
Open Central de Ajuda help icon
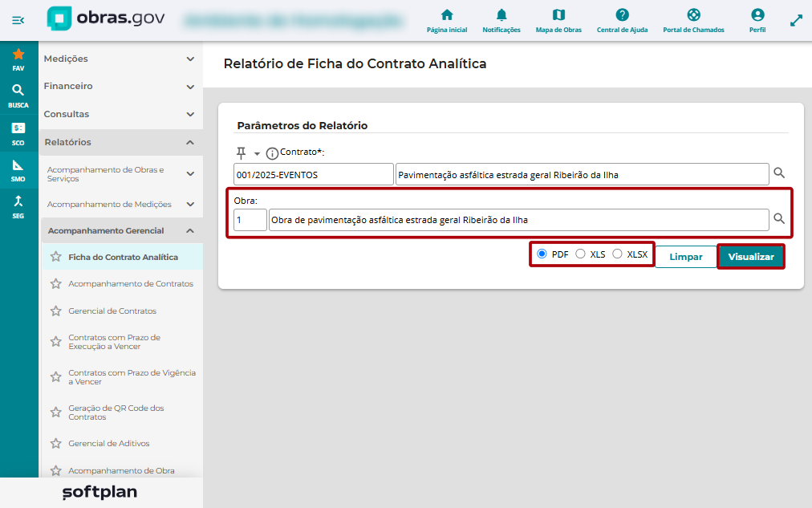coord(622,14)
